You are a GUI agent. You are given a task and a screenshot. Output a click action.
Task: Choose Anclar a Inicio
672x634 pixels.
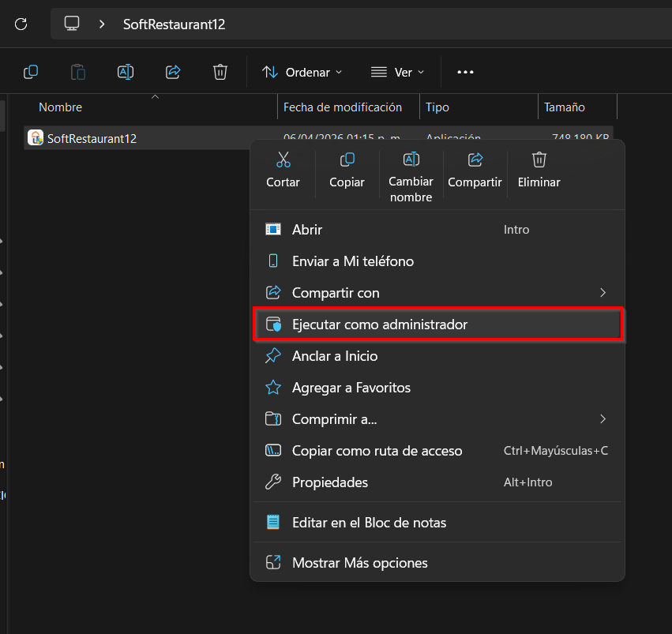[437, 356]
